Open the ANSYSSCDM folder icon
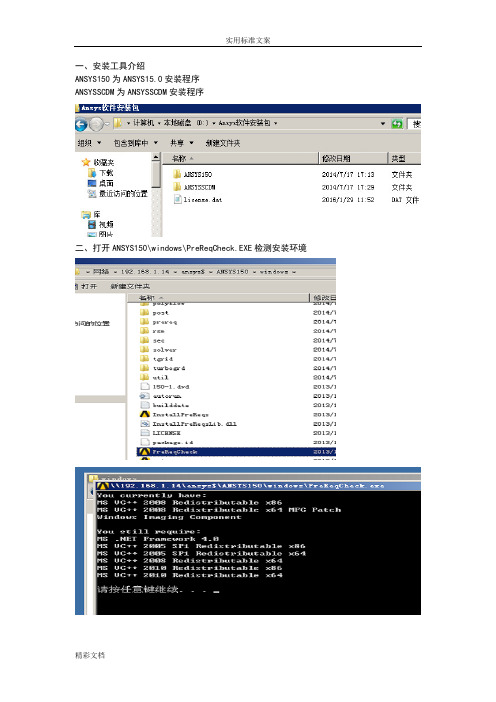 coord(177,187)
